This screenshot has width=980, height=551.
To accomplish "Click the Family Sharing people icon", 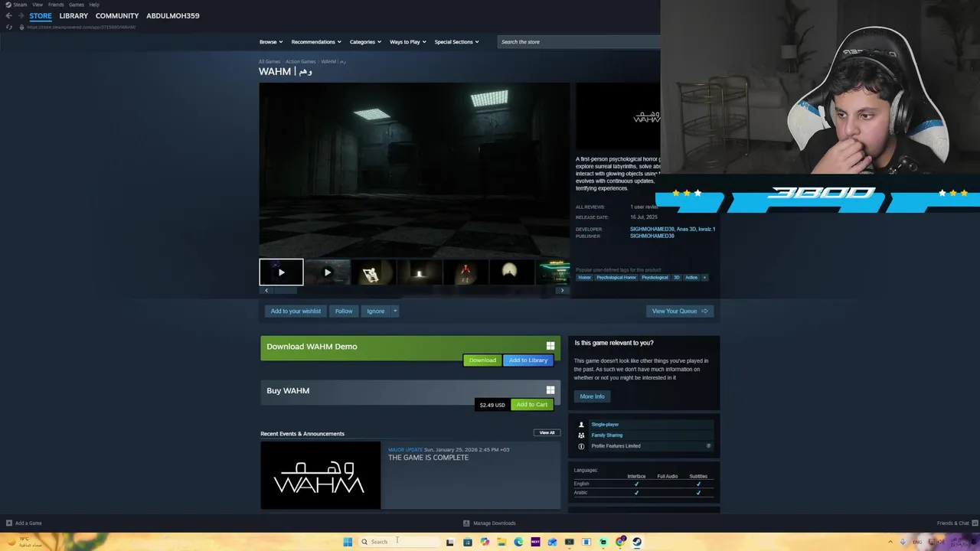I will 581,435.
